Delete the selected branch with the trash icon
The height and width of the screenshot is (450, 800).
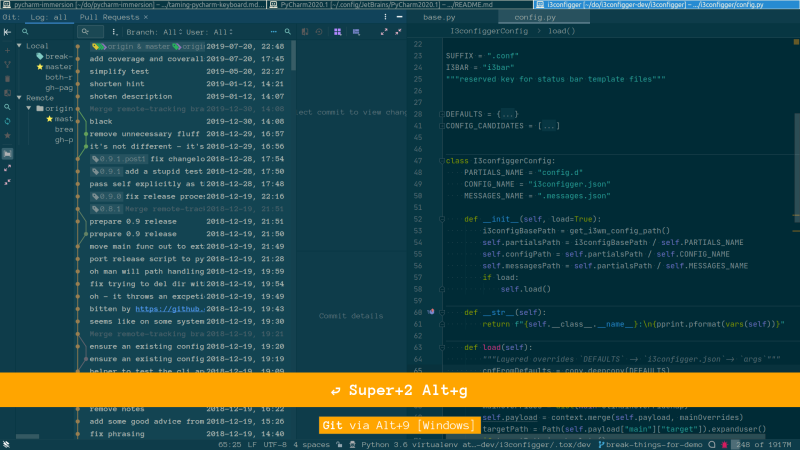(x=7, y=79)
